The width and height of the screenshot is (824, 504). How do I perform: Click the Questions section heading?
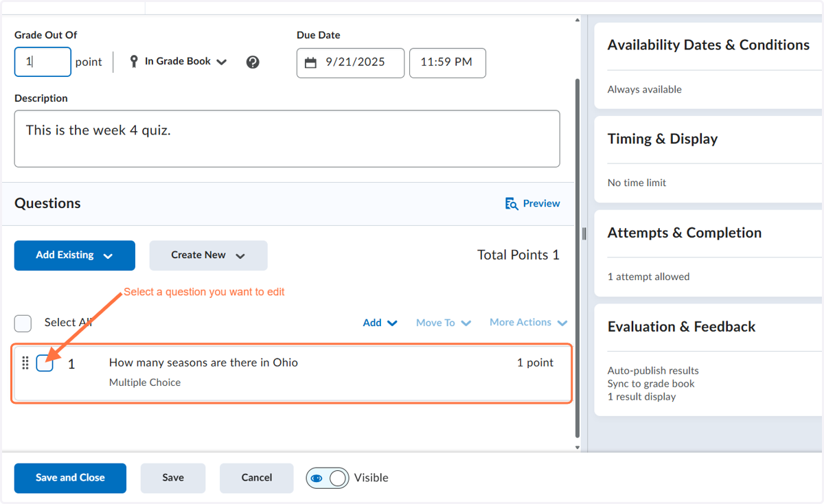(47, 203)
